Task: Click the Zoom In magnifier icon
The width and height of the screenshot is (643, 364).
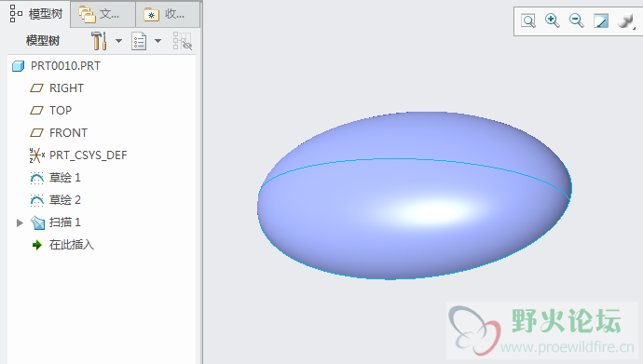Action: pos(552,20)
